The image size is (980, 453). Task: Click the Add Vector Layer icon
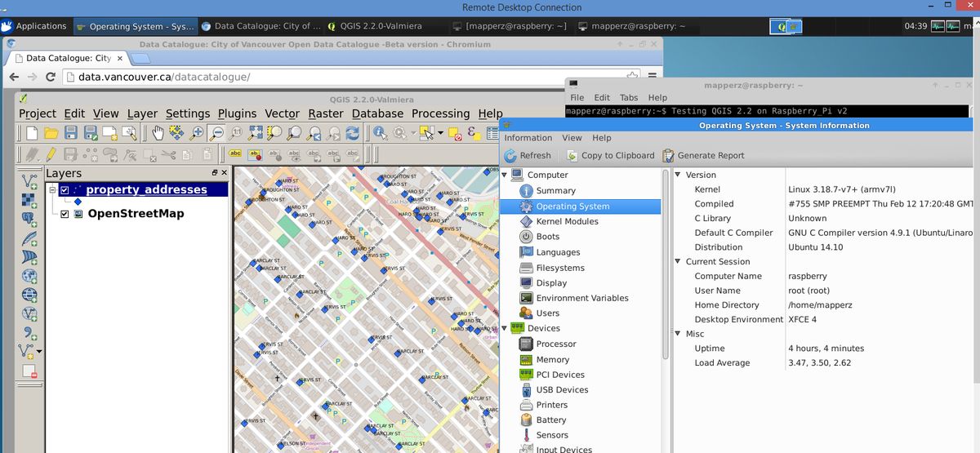coord(30,180)
